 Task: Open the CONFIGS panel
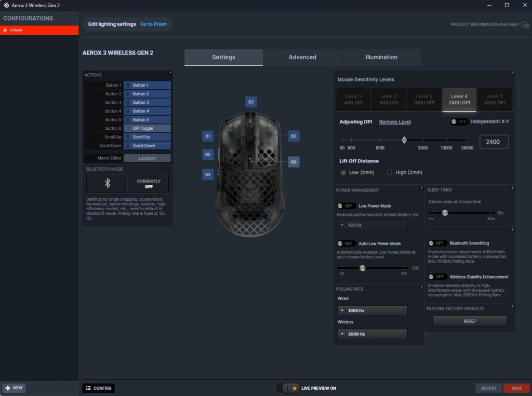coord(98,388)
